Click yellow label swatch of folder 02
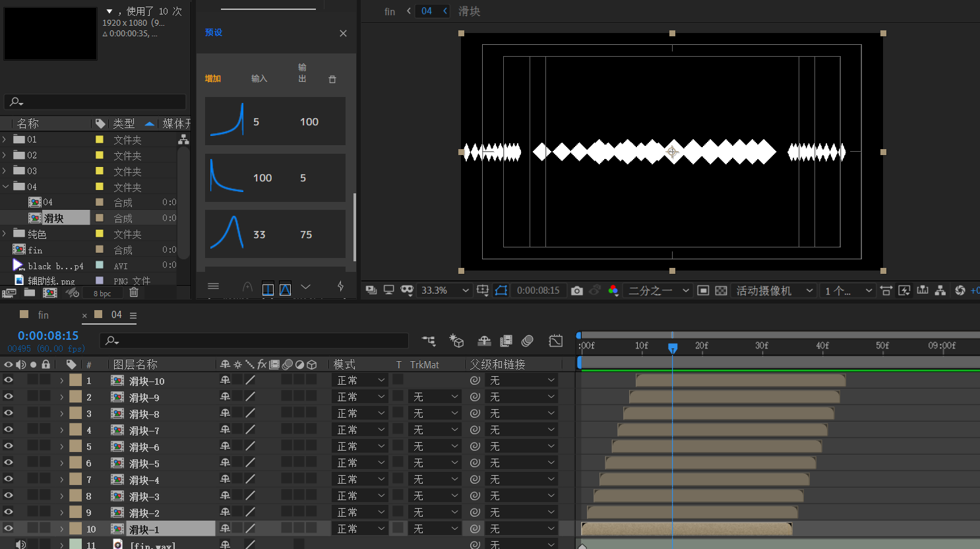Screen dimensions: 980x549 (x=100, y=155)
